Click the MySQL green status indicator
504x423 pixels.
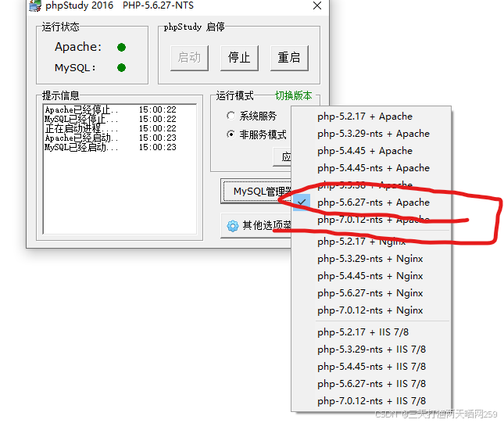point(121,67)
